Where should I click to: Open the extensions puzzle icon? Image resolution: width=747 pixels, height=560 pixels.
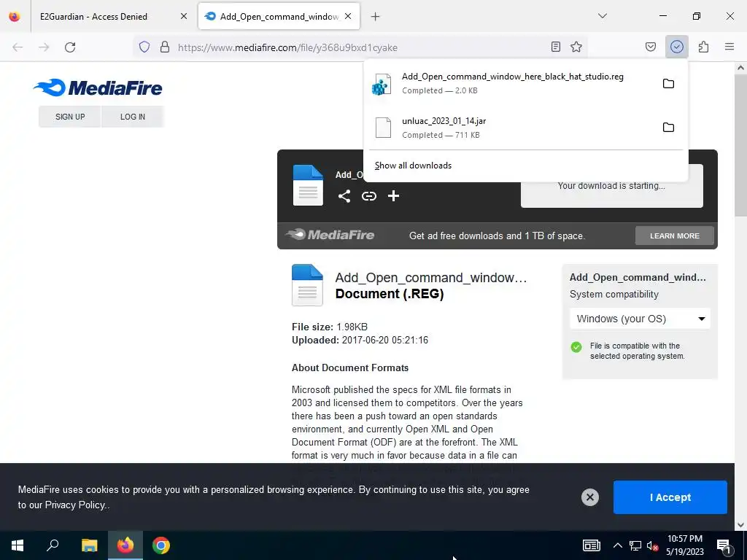(x=703, y=47)
